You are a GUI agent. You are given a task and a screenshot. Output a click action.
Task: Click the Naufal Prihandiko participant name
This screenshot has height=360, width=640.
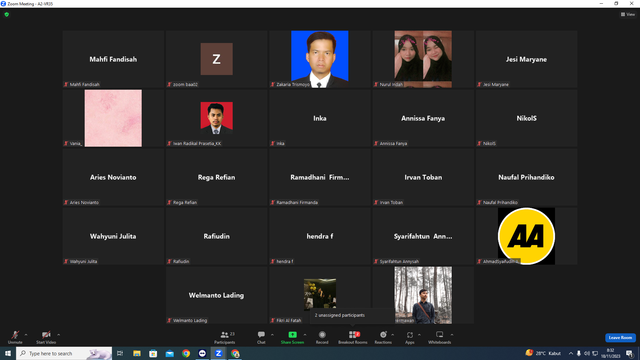click(x=526, y=177)
